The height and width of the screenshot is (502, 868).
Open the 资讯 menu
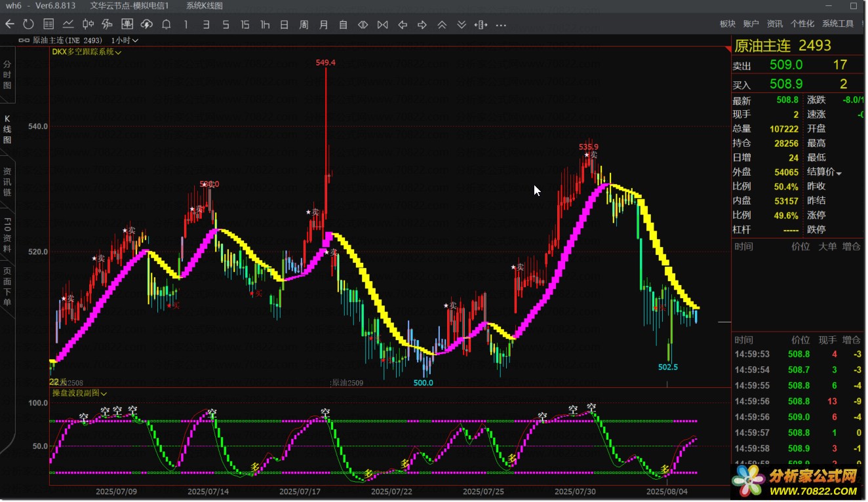pyautogui.click(x=775, y=24)
